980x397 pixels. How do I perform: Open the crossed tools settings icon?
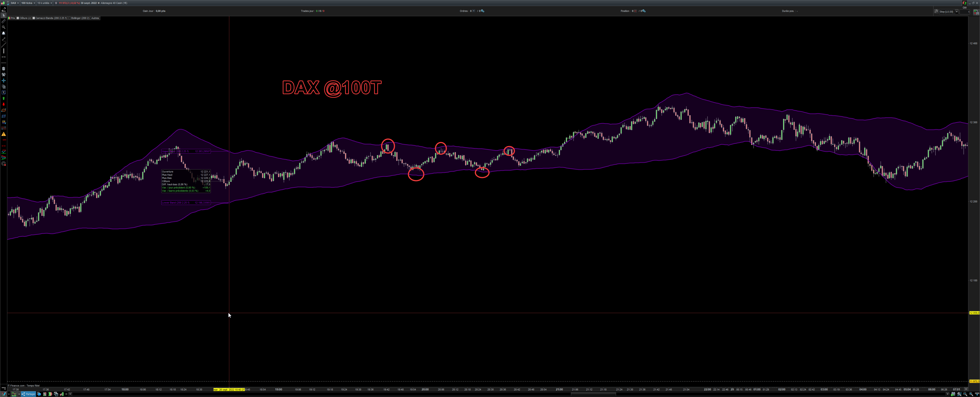[3, 75]
